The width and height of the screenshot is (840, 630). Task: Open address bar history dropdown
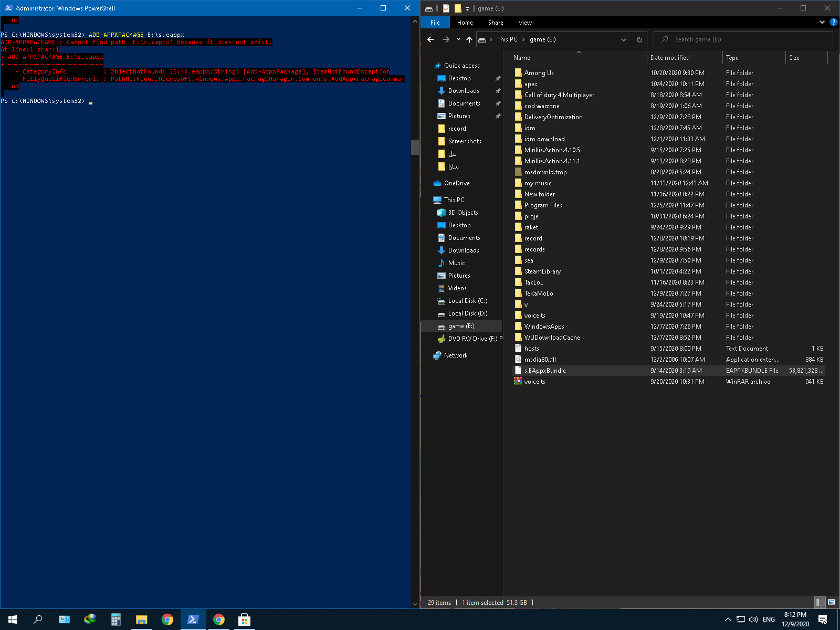(624, 39)
